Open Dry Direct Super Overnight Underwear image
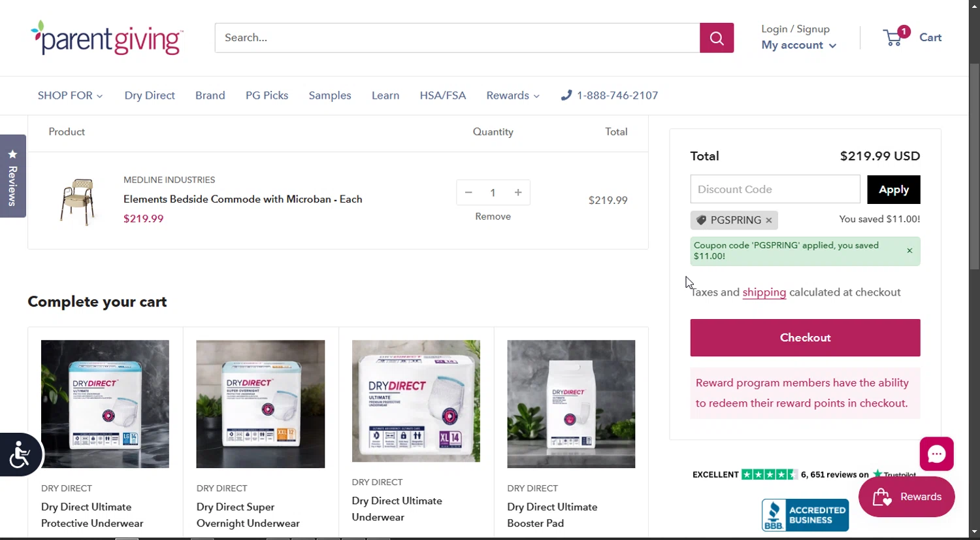This screenshot has height=540, width=980. pos(261,404)
